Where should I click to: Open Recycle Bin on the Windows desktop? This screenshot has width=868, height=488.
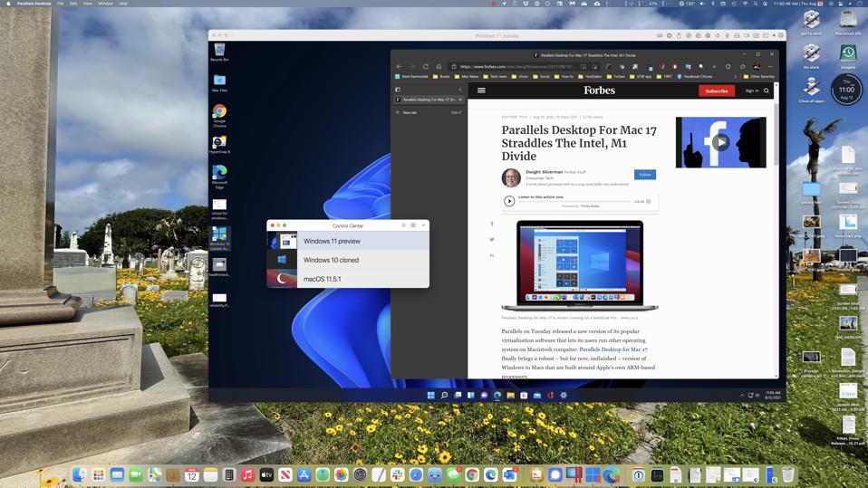tap(219, 52)
